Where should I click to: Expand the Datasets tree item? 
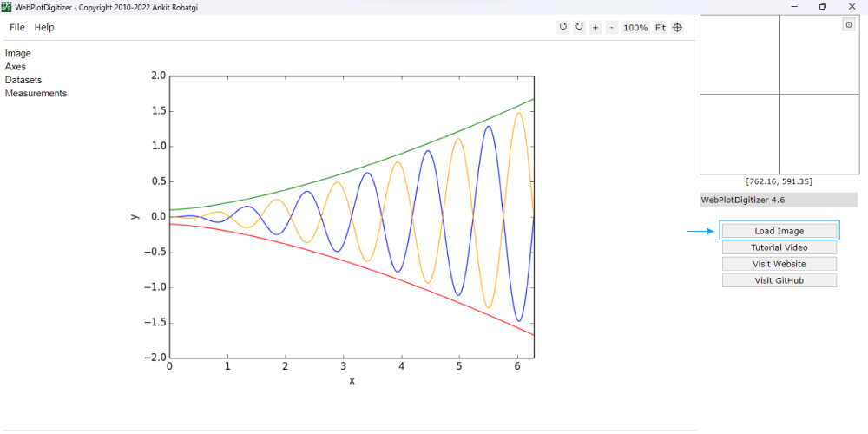tap(23, 80)
